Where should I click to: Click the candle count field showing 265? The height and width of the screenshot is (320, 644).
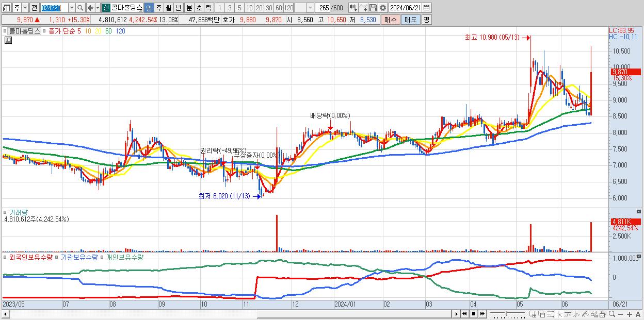tap(323, 8)
